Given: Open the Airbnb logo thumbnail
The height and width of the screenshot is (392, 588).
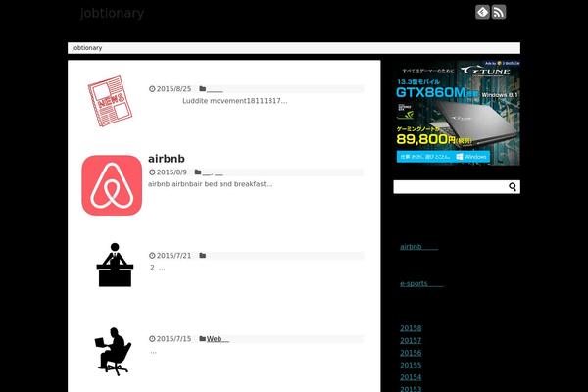Looking at the screenshot, I should (112, 184).
